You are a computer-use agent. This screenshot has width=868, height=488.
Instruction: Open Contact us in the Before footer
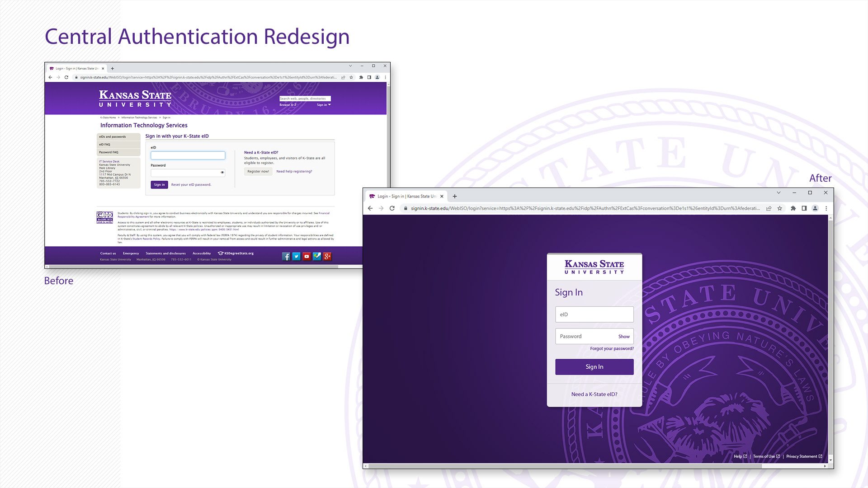[x=108, y=253]
